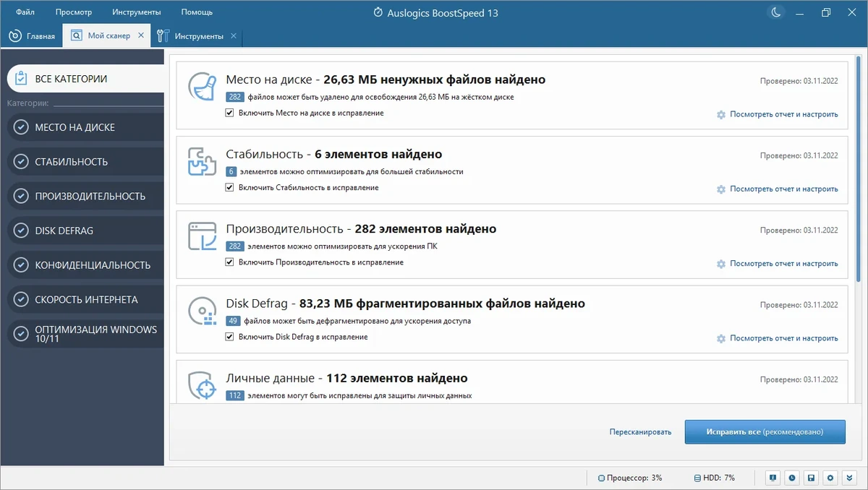Select ВСЕ КАТЕГОРИИ in sidebar

pyautogui.click(x=85, y=78)
